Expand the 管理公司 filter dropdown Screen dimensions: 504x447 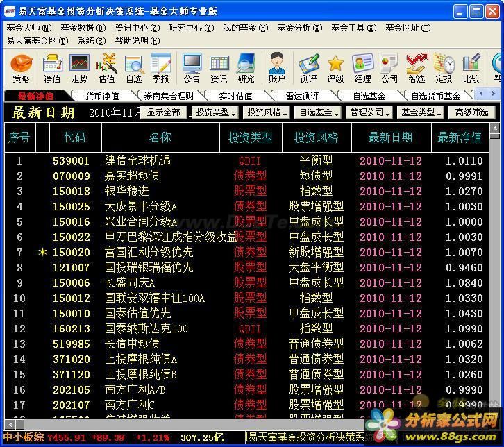tap(369, 112)
